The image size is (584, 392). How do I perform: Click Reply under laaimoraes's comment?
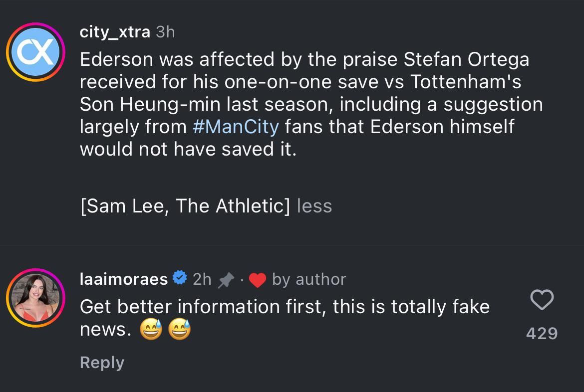102,363
